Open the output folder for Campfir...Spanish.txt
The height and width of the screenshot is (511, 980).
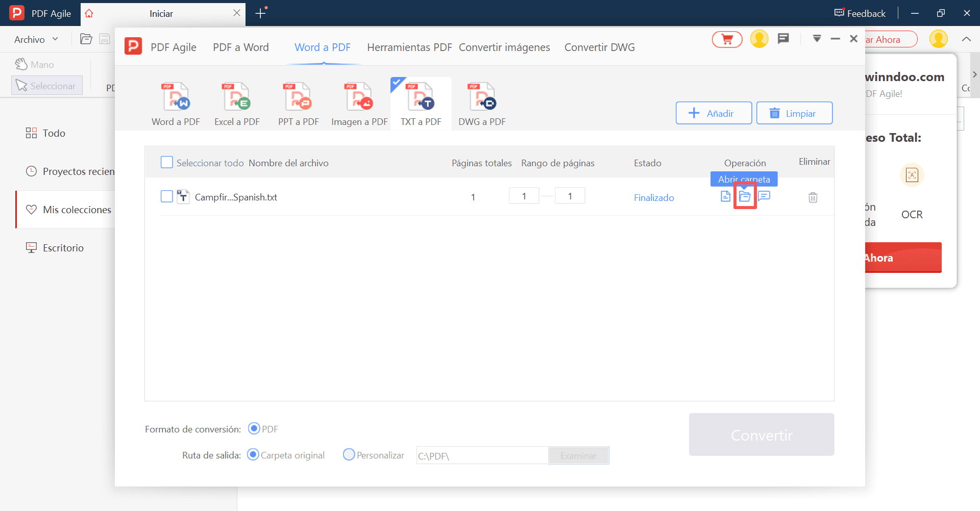pyautogui.click(x=745, y=196)
